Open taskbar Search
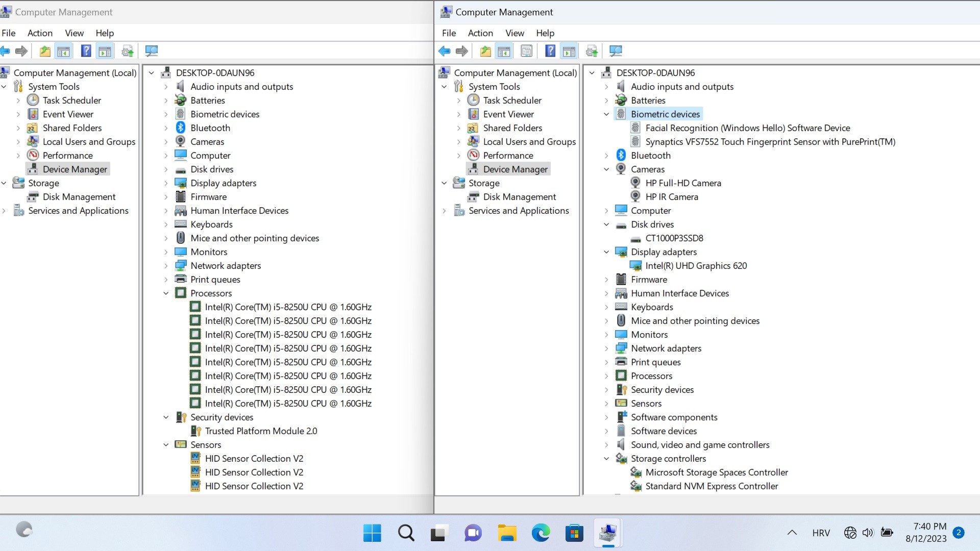Image resolution: width=980 pixels, height=551 pixels. (x=406, y=533)
